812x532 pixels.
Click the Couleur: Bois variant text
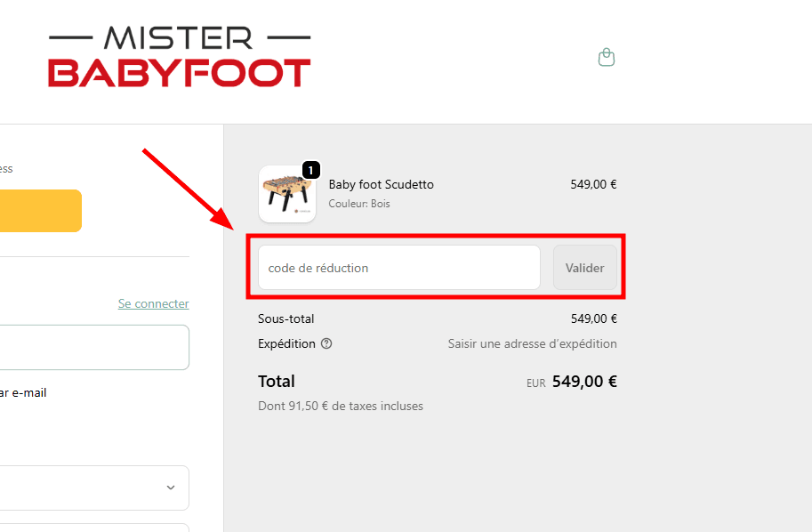pos(359,204)
